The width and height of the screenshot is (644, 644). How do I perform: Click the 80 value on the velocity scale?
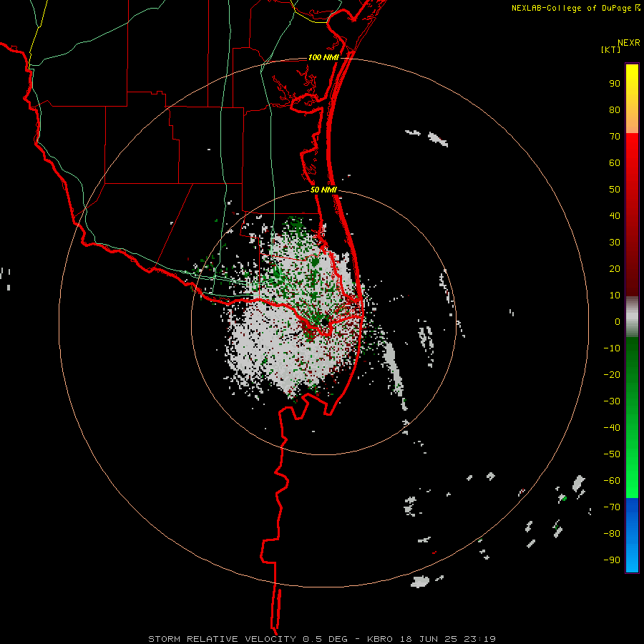615,109
